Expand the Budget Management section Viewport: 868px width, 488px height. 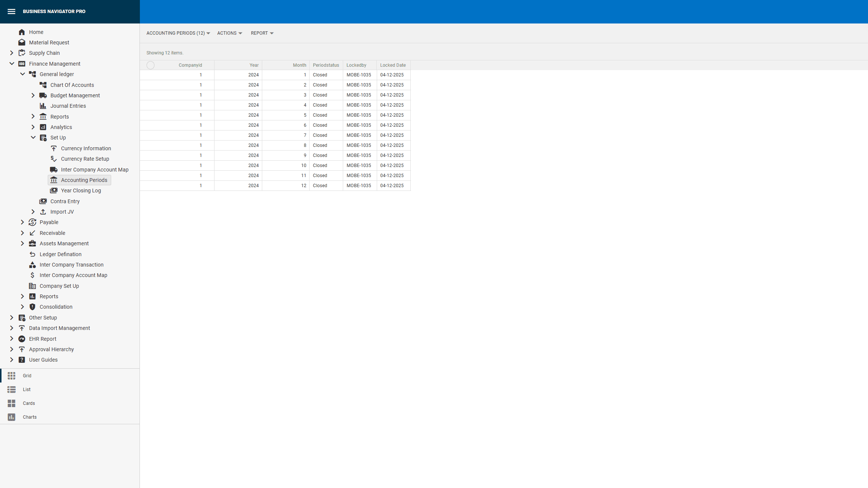(33, 95)
